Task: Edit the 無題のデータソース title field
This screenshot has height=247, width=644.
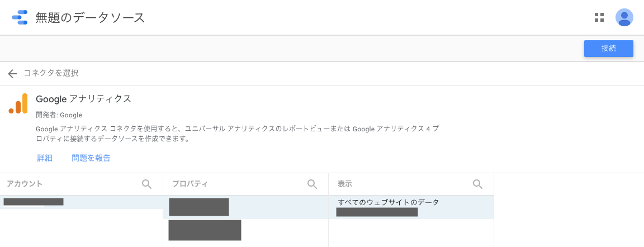Action: [x=91, y=18]
